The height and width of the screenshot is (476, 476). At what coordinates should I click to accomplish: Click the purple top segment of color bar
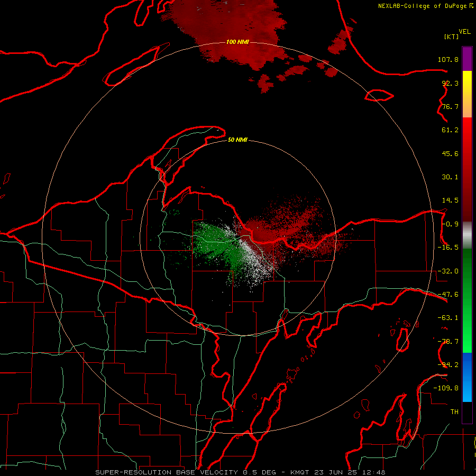[x=467, y=59]
